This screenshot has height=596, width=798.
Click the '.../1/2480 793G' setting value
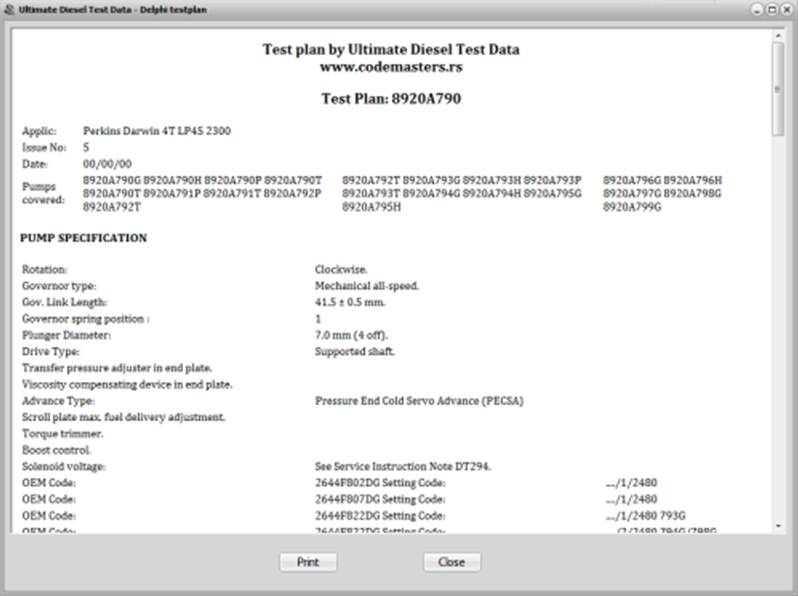click(645, 516)
